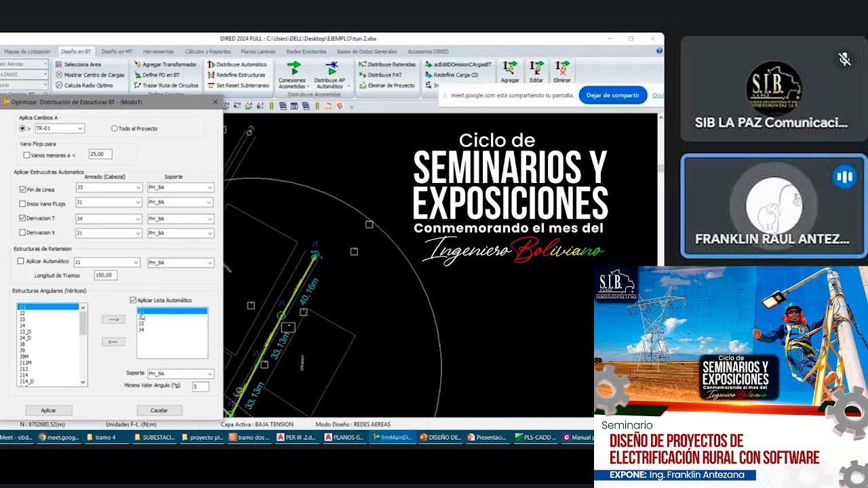Screen dimensions: 868x488
Task: Click the Aplicar button
Action: coord(48,410)
